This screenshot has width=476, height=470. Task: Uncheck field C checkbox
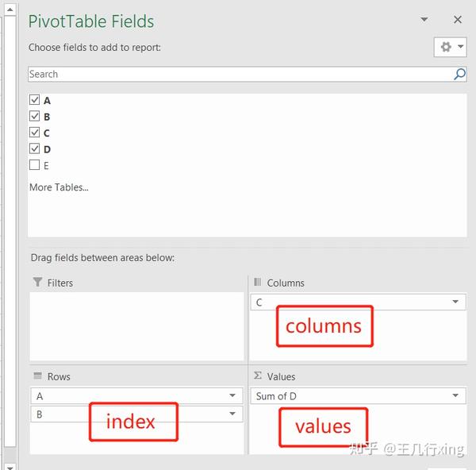click(34, 132)
